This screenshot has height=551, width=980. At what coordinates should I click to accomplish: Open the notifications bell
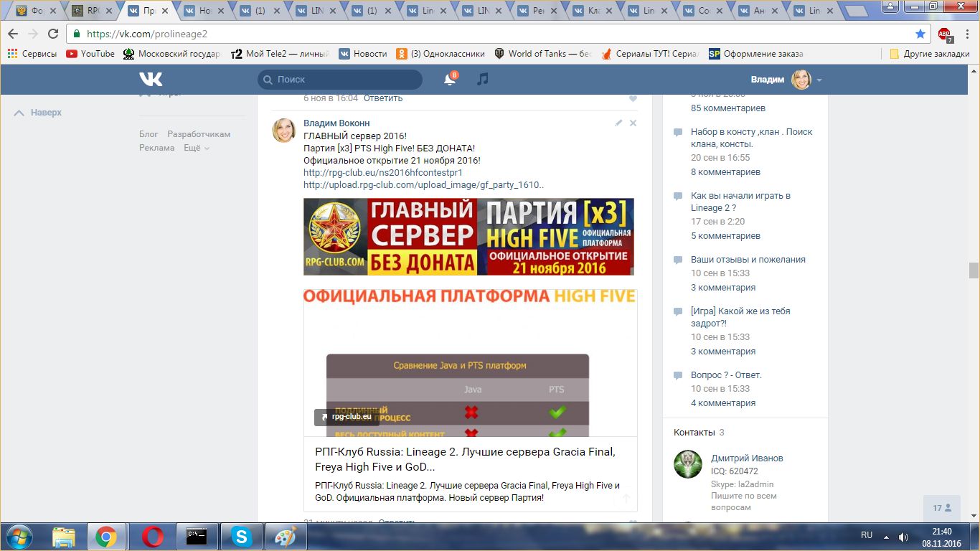(x=450, y=79)
